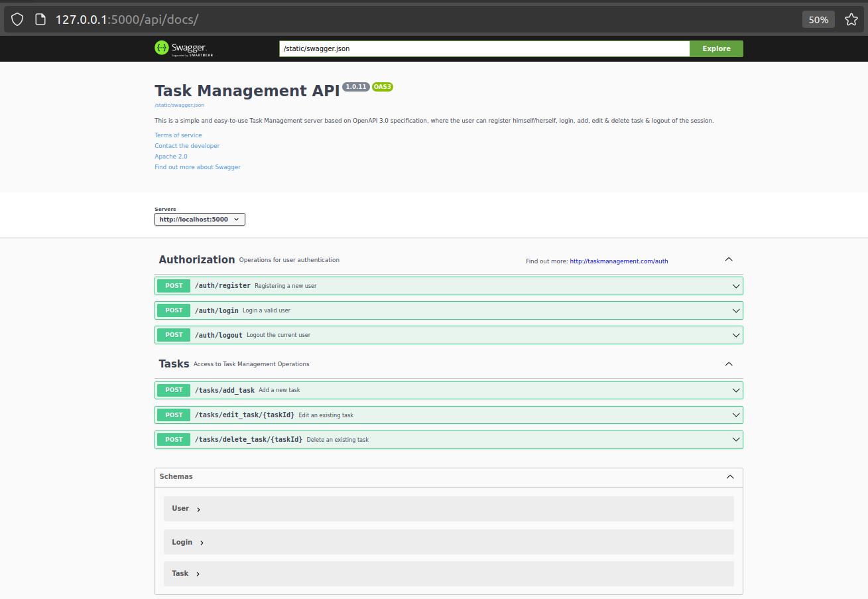Click the 1.0.11 version badge
This screenshot has height=599, width=868.
pyautogui.click(x=356, y=87)
